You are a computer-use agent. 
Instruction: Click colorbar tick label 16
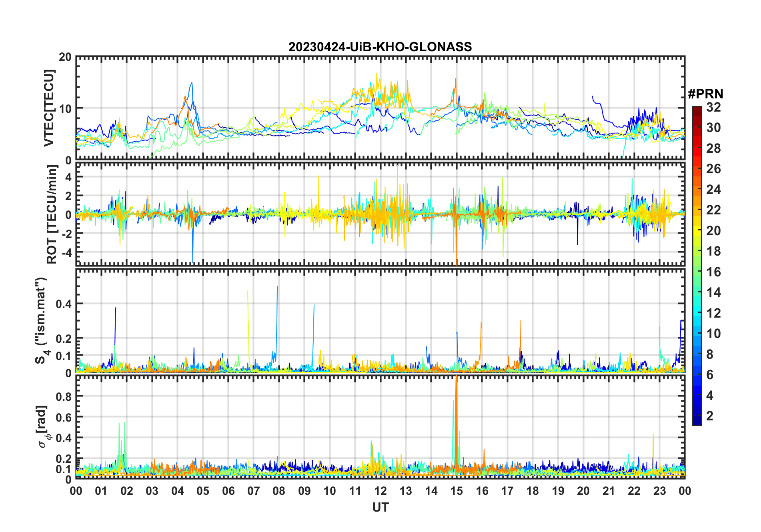point(714,272)
